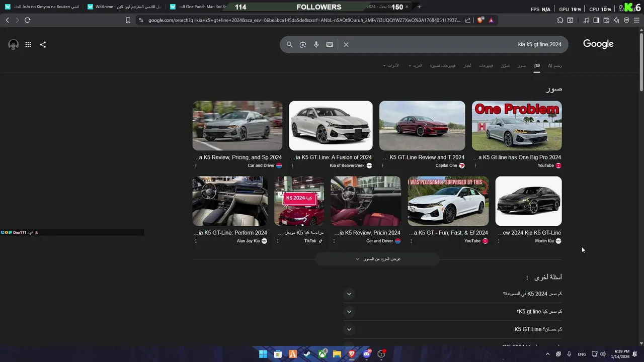Select the AI mode search tab
Image resolution: width=644 pixels, height=362 pixels.
tap(555, 66)
